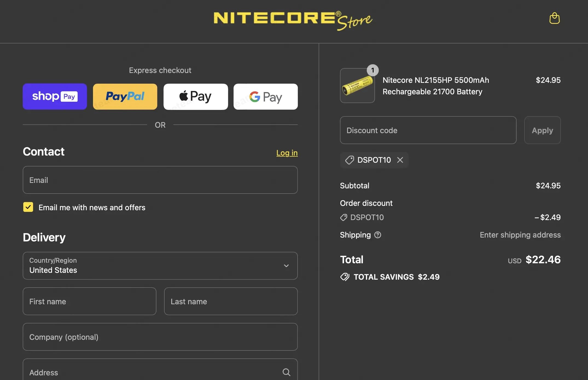Click the Contact section heading
The height and width of the screenshot is (380, 588).
click(44, 151)
